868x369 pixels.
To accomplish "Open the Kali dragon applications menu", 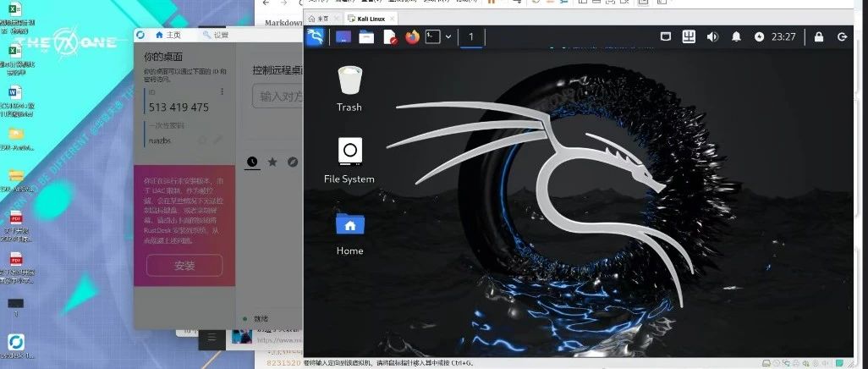I will (316, 37).
